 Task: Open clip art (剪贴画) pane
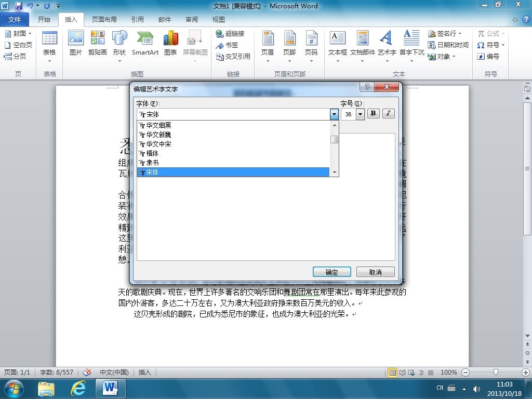(x=97, y=43)
